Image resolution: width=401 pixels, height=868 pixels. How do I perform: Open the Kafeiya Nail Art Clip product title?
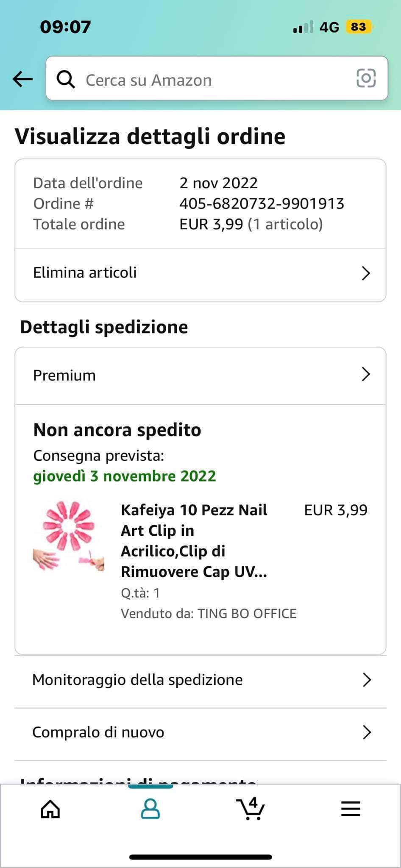194,540
